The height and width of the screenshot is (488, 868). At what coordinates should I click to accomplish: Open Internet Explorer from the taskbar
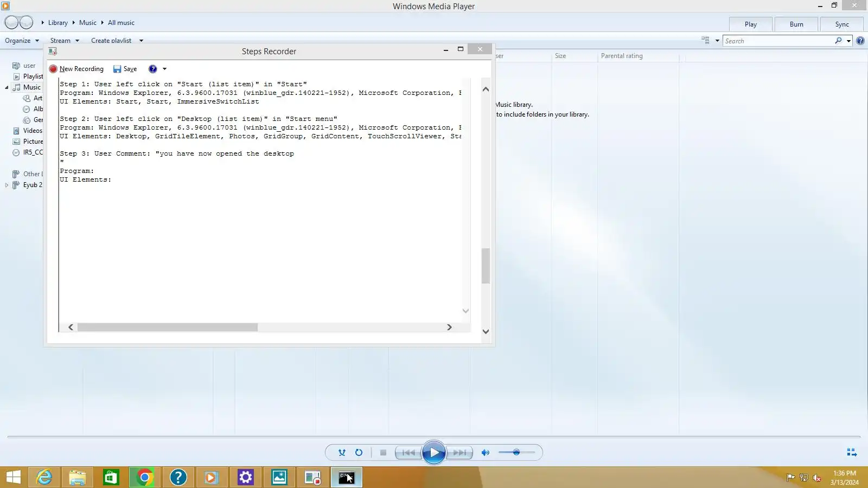(x=44, y=477)
